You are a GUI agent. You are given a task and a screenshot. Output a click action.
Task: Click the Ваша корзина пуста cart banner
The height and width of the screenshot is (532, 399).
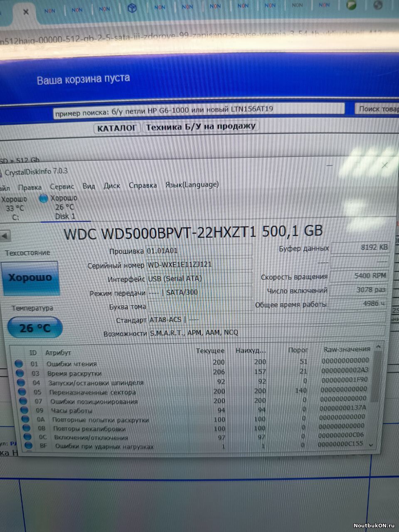tap(83, 79)
